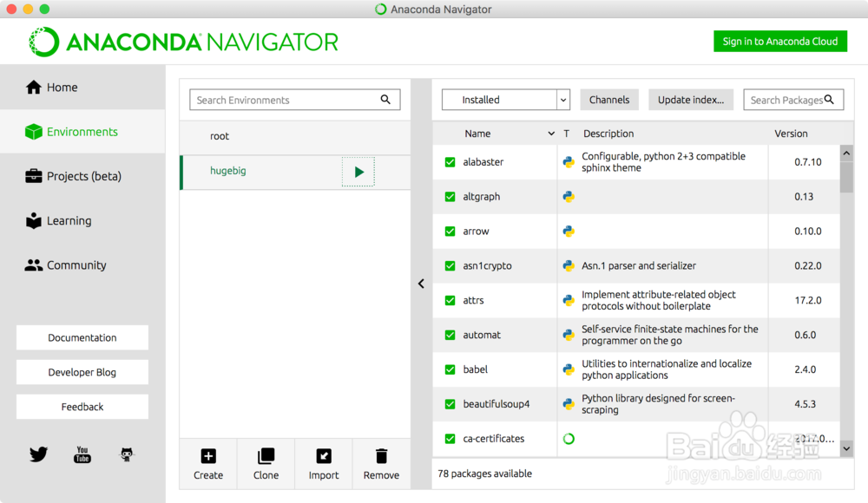Click the GitHub octocat icon
The height and width of the screenshot is (503, 868).
tap(127, 454)
